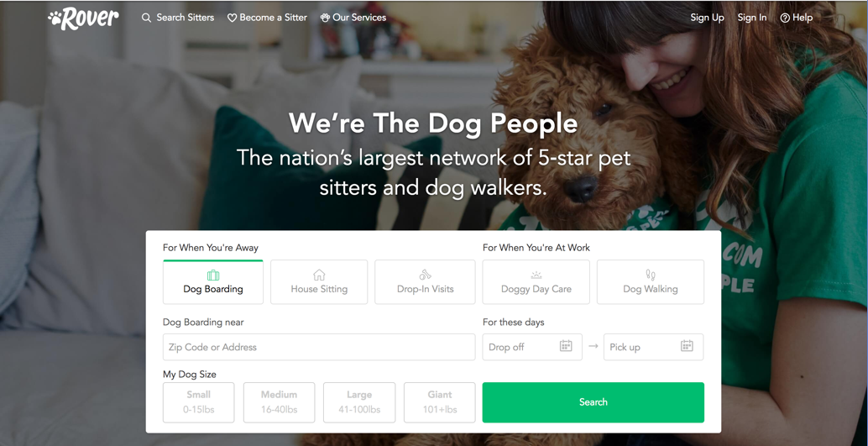This screenshot has height=446, width=868.
Task: Switch to the House Sitting service tab
Action: [x=319, y=282]
